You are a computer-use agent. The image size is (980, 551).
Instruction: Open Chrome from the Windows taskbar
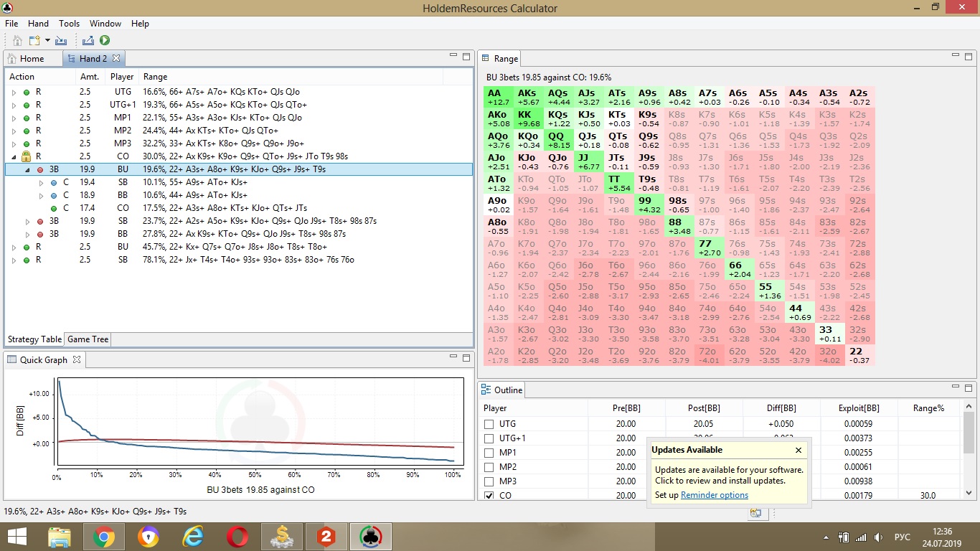[x=103, y=537]
